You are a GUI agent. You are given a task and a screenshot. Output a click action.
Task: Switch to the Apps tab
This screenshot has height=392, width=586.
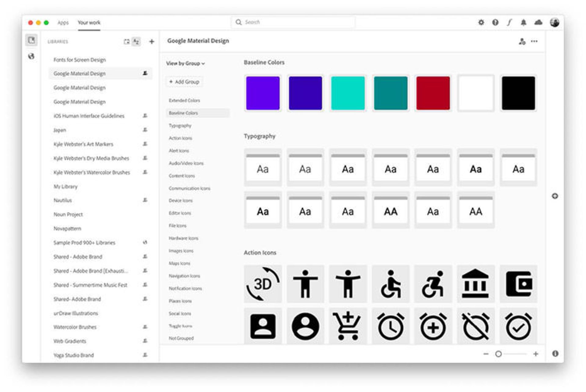(x=63, y=23)
